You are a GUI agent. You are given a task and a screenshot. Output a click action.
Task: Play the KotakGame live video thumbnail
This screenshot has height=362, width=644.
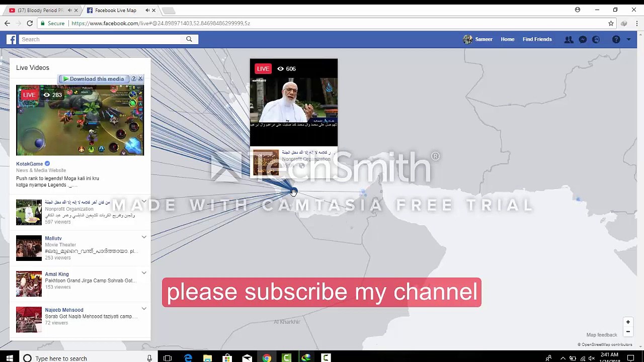pyautogui.click(x=80, y=120)
